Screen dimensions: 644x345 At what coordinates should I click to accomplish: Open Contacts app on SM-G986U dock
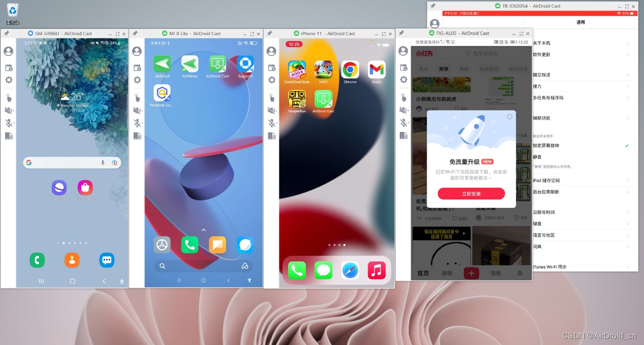coord(72,260)
